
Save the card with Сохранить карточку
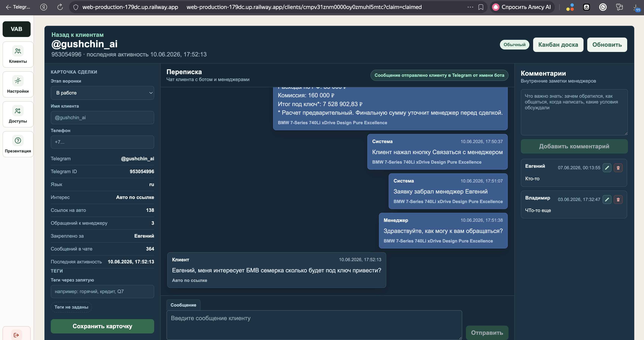click(102, 326)
